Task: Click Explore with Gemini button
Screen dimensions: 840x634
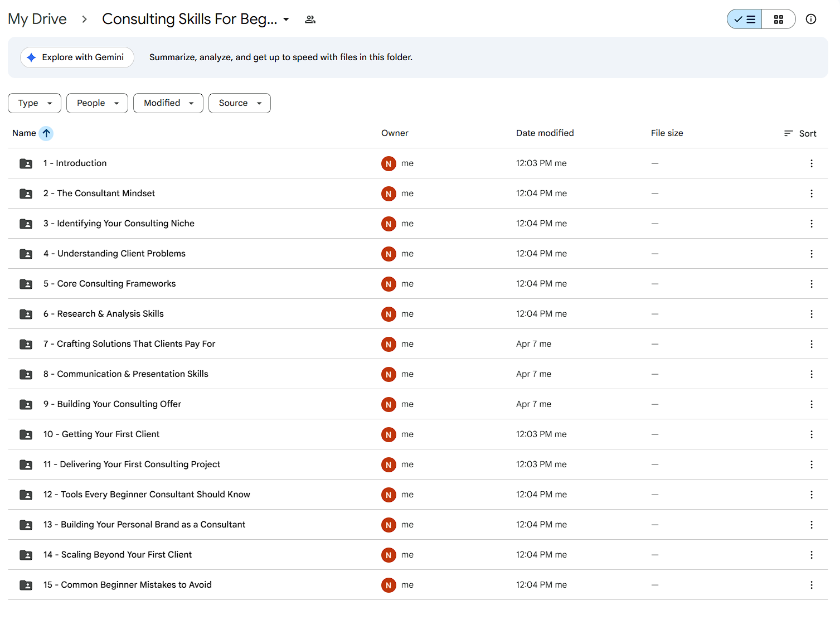Action: pos(77,57)
